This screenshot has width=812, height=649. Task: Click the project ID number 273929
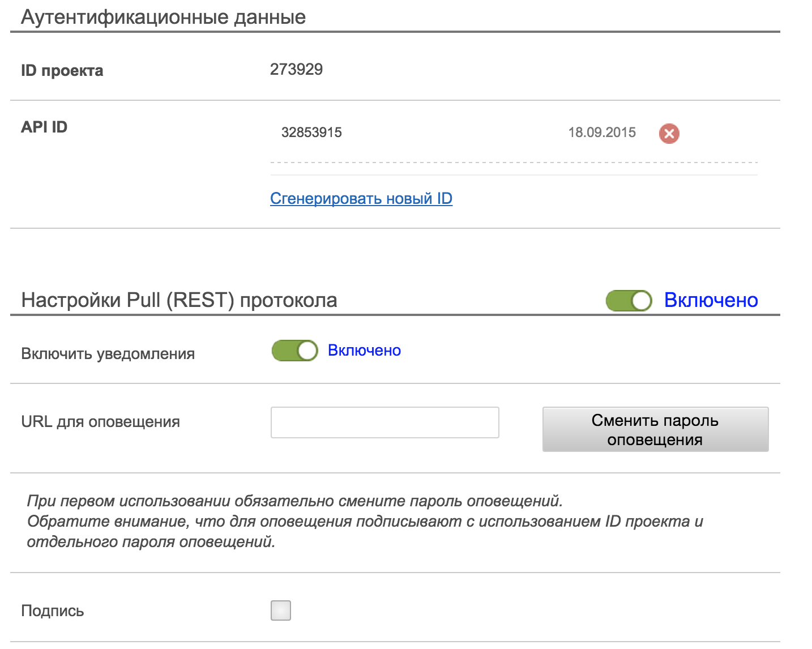[296, 70]
